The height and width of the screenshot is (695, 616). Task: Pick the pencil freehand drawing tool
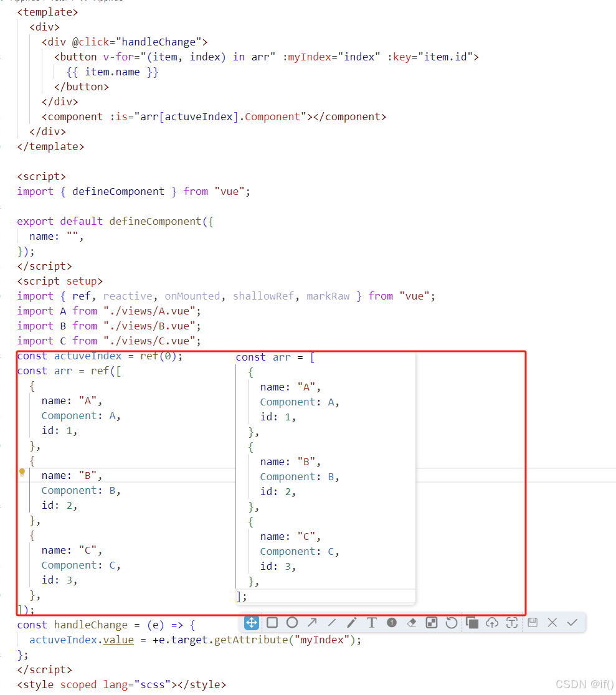tap(352, 622)
